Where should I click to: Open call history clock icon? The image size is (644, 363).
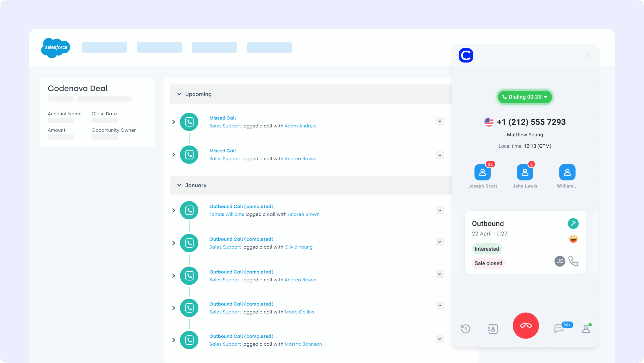tap(466, 329)
